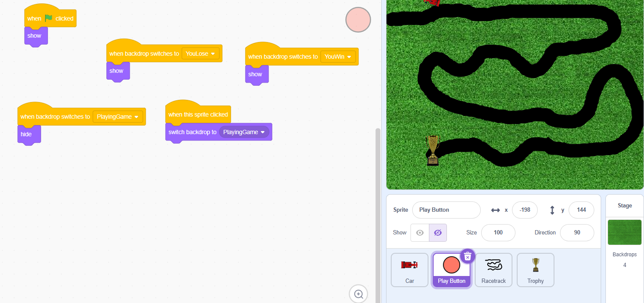This screenshot has height=303, width=644.
Task: Click the faded Play Button sprite watermark
Action: (358, 20)
